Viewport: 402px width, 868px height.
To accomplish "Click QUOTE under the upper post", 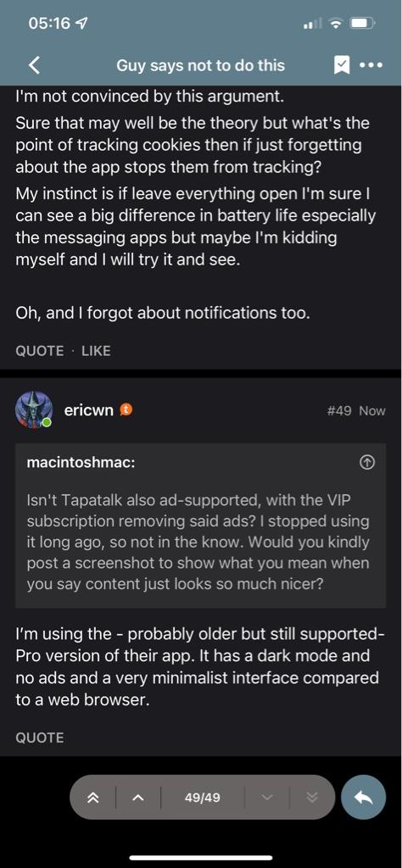I will pos(39,351).
